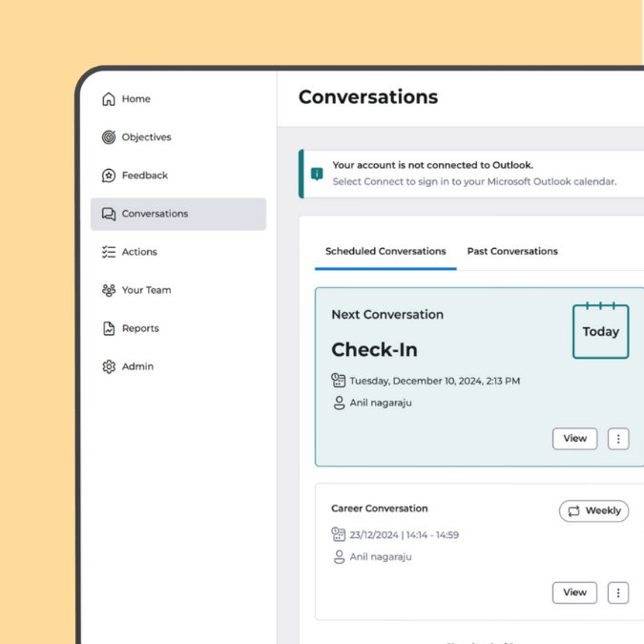View the Check-In conversation
644x644 pixels.
coord(574,439)
